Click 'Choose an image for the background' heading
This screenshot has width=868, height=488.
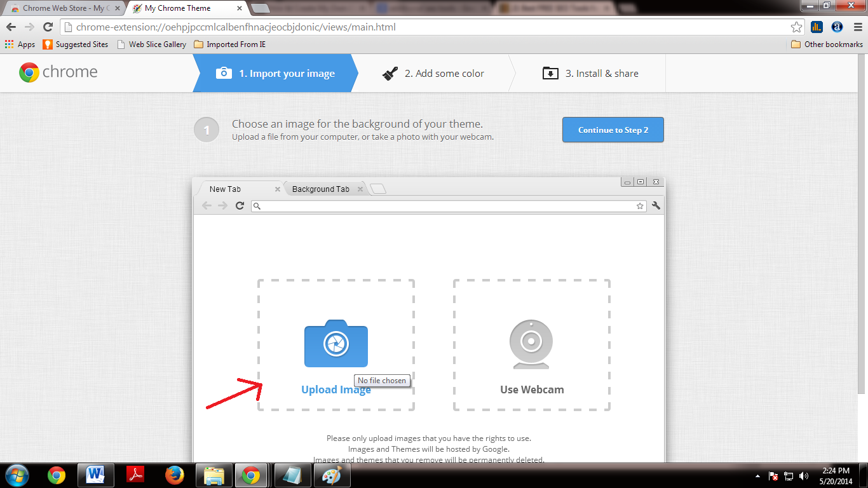pyautogui.click(x=357, y=124)
